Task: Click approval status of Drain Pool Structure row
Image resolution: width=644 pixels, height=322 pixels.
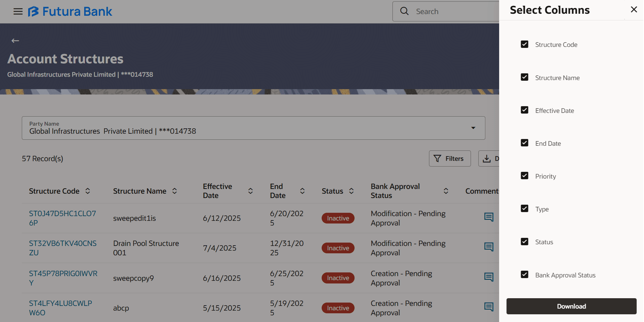Action: click(x=408, y=248)
